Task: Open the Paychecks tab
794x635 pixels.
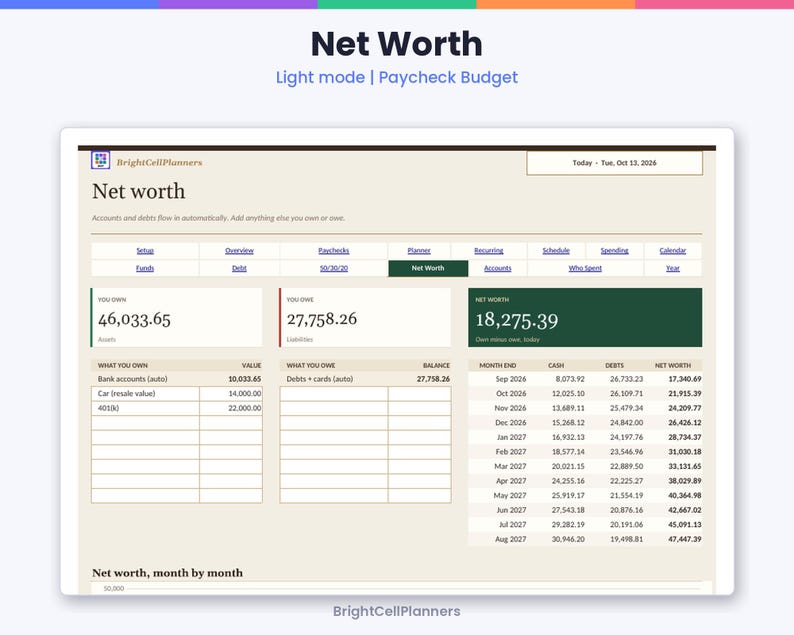Action: 334,251
